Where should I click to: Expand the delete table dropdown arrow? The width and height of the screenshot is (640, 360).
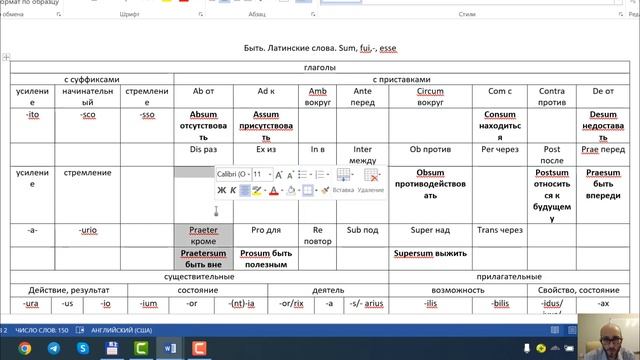pos(380,175)
